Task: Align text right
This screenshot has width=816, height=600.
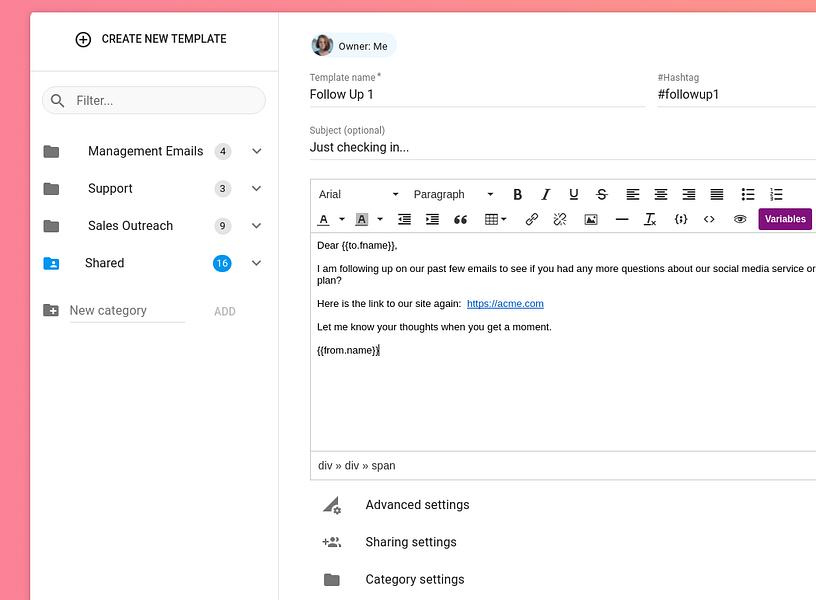Action: (x=688, y=195)
